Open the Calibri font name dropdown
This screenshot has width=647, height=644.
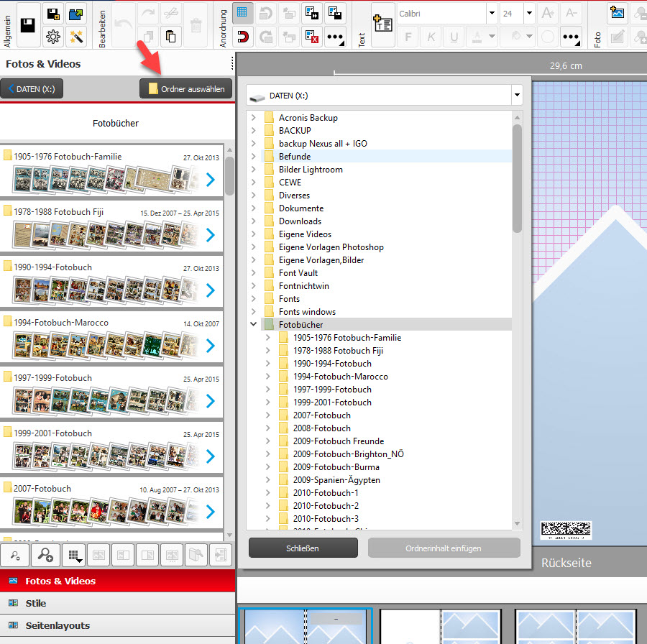tap(492, 13)
